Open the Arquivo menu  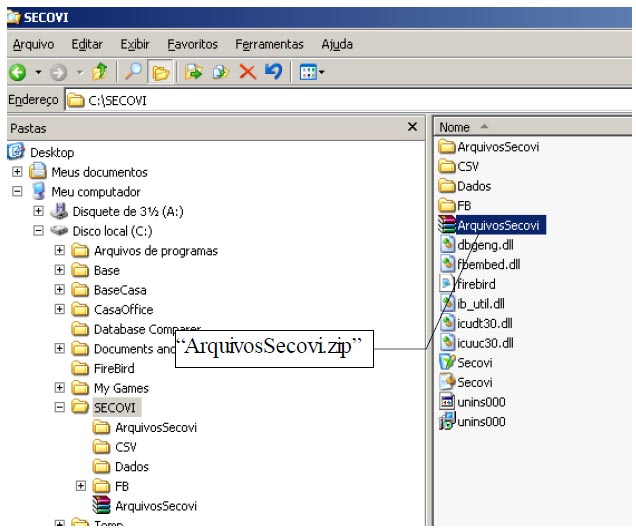coord(32,45)
